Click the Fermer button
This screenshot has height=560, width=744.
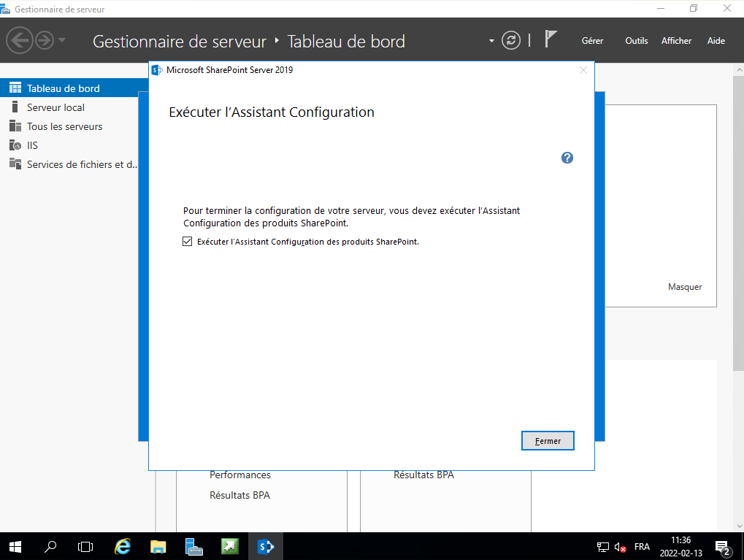coord(548,441)
